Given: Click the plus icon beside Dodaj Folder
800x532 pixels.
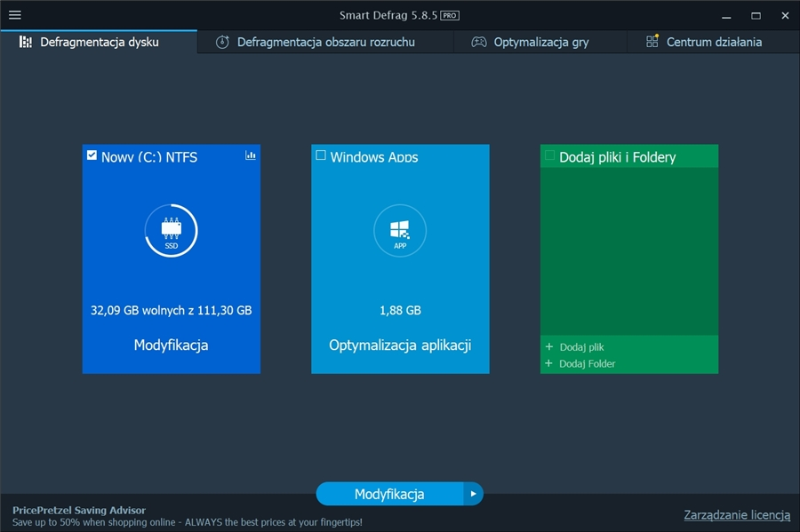Looking at the screenshot, I should pyautogui.click(x=549, y=364).
